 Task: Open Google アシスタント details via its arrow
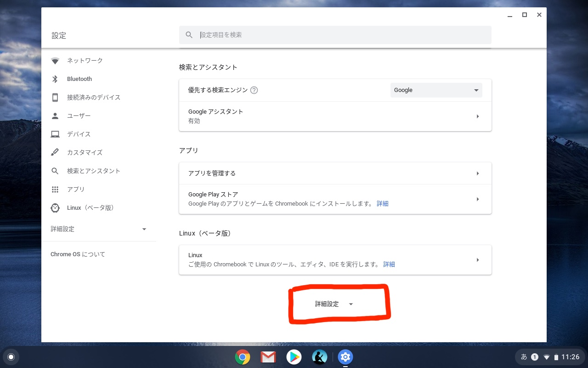(478, 116)
